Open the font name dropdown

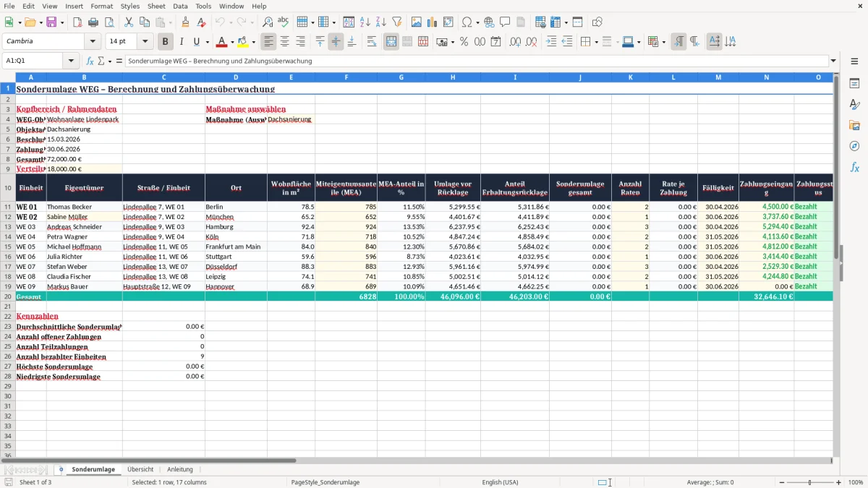point(92,42)
